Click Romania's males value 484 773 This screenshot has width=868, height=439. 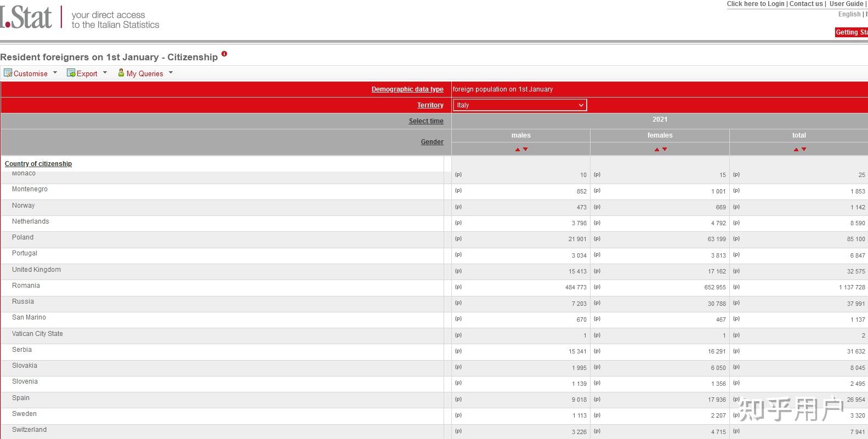pos(576,287)
